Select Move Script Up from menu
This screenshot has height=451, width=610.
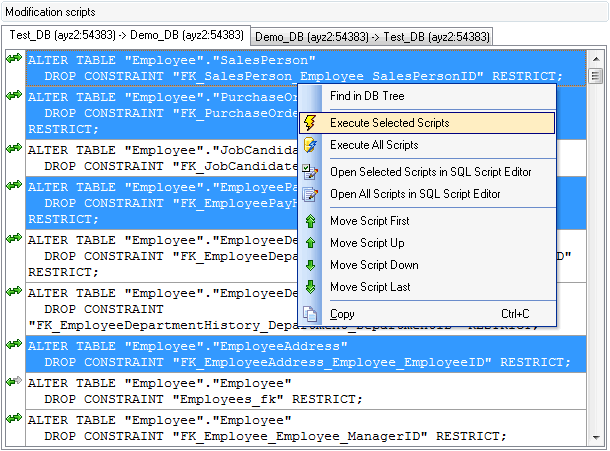[367, 243]
